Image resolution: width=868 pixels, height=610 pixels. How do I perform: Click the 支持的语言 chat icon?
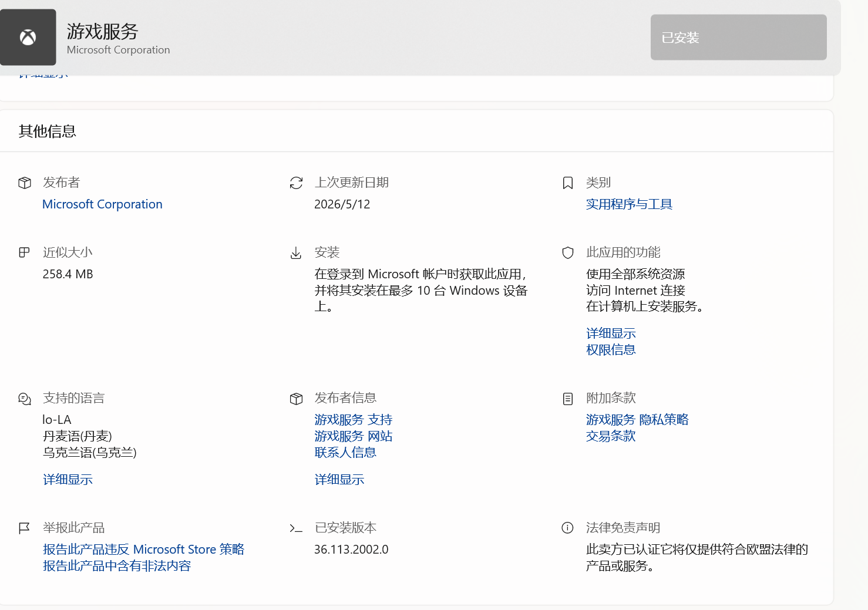[x=25, y=399]
